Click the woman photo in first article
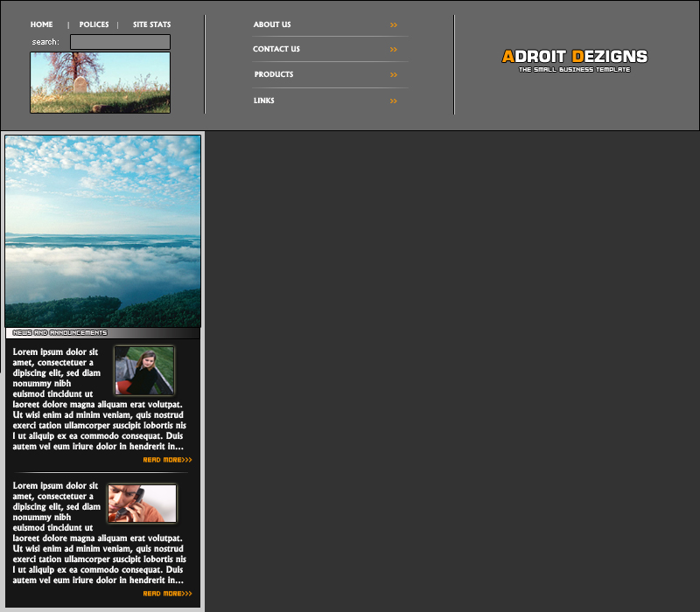Screen dimensions: 700x612 [x=144, y=371]
